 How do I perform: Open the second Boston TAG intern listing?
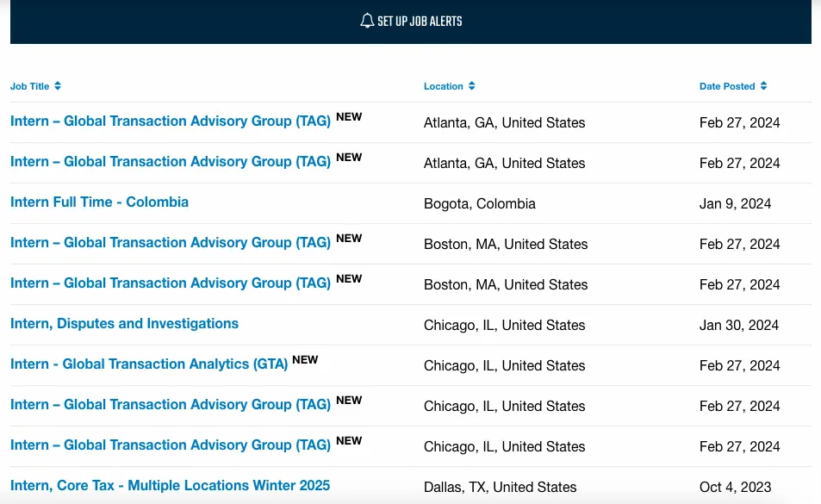point(171,283)
